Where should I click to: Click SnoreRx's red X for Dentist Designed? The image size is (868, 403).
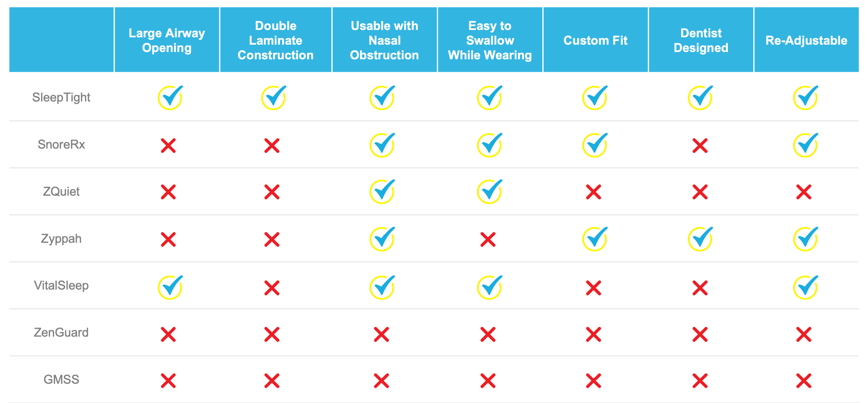pos(700,146)
